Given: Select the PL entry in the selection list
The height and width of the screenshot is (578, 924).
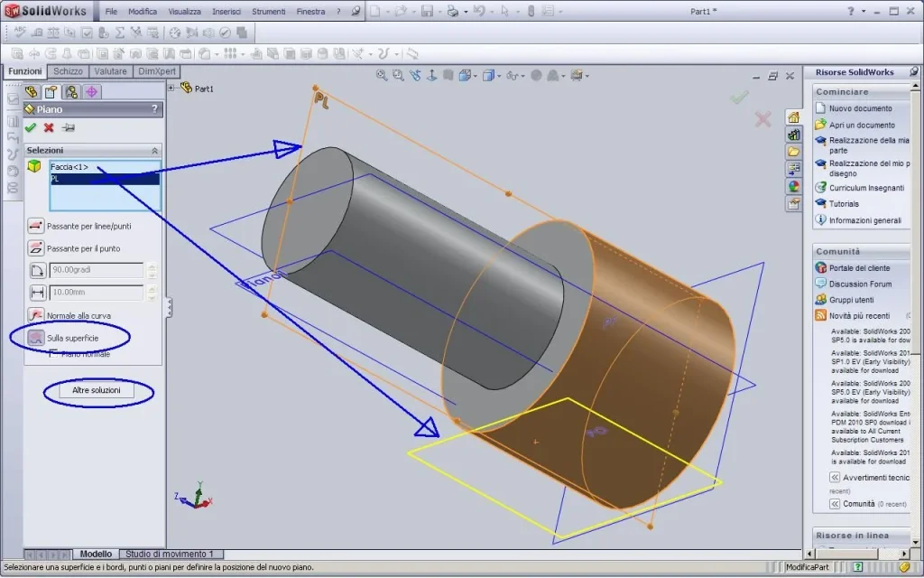Looking at the screenshot, I should point(105,179).
